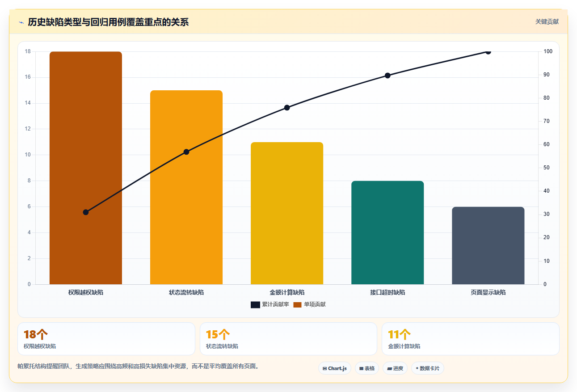Viewport: 577px width, 392px height.
Task: Click the left axis value 18
Action: [28, 51]
